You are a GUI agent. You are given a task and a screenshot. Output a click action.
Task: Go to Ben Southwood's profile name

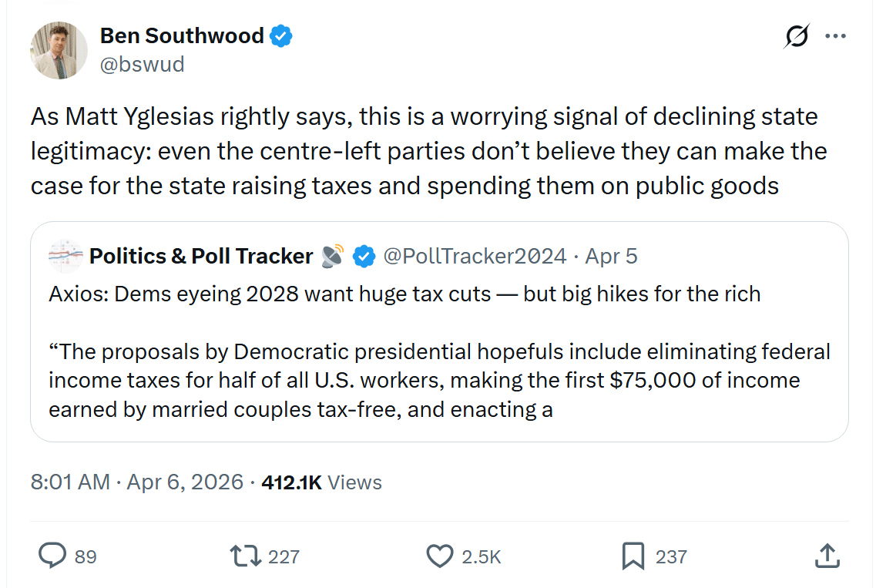[x=182, y=35]
